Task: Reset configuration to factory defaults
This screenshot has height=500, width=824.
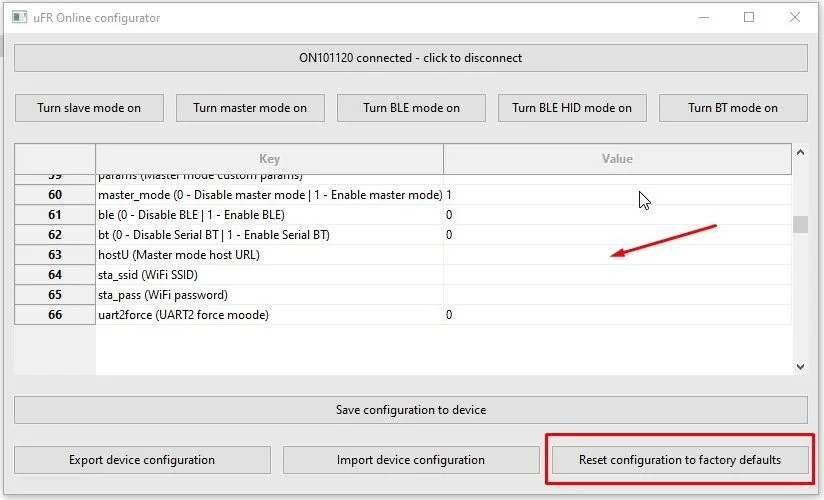Action: tap(680, 460)
